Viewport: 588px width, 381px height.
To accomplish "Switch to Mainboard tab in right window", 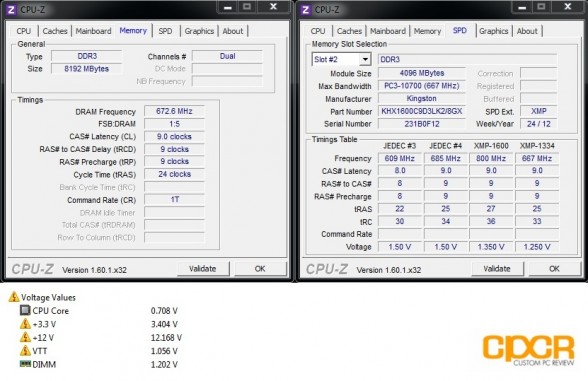I will pyautogui.click(x=388, y=31).
